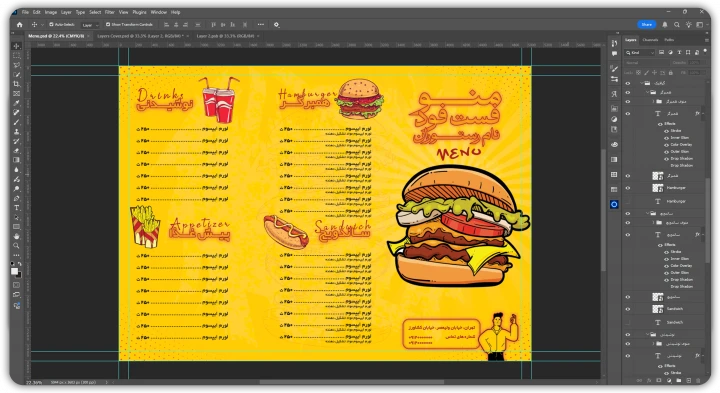Enable the Auto-Select checkbox
This screenshot has height=393, width=720.
[51, 24]
